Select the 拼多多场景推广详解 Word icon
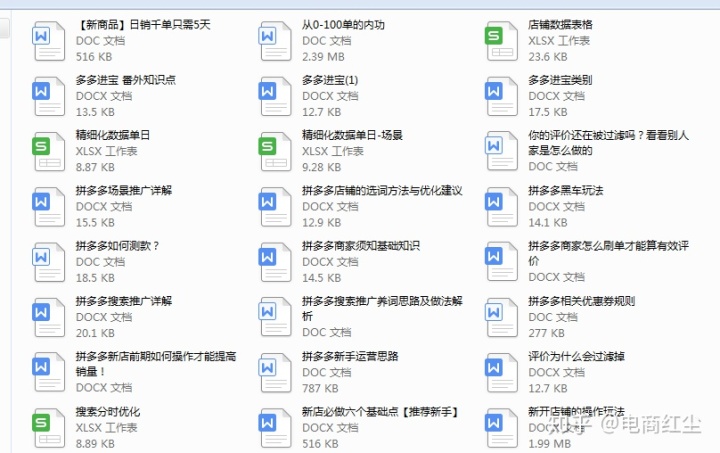Screen dimensions: 720x453 tap(48, 207)
